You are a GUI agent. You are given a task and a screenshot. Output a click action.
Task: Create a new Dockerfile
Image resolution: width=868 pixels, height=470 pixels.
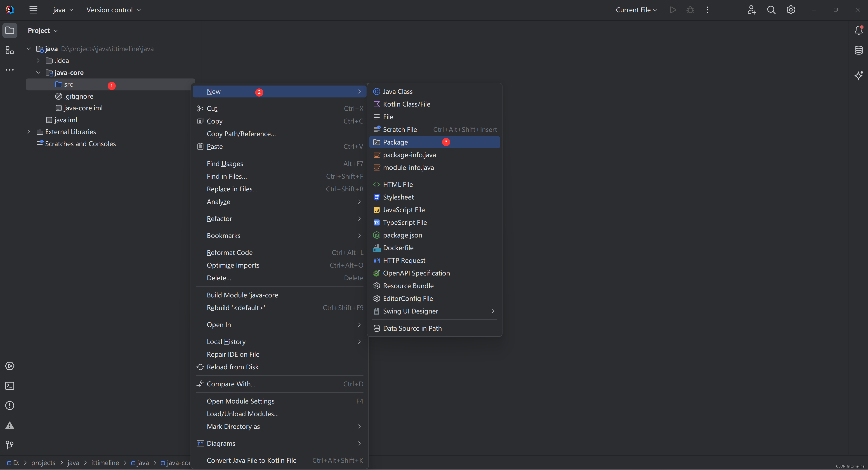coord(435,248)
